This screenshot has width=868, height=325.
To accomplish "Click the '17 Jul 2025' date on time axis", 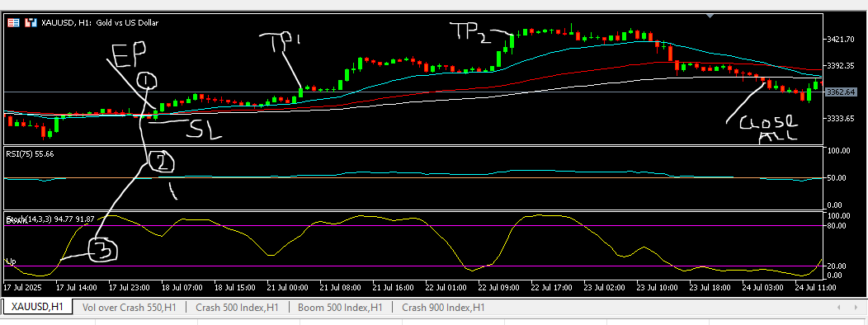I will 23,288.
